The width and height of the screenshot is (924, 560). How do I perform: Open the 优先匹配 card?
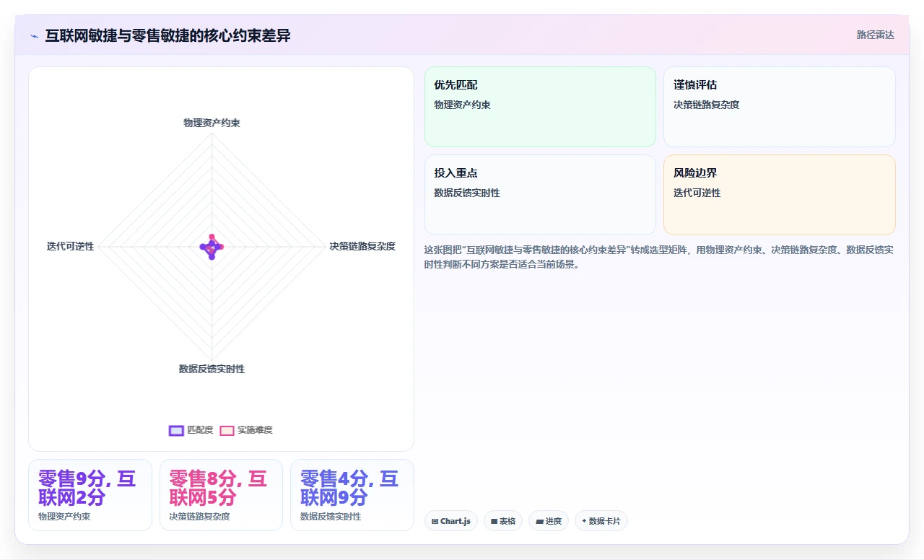(x=540, y=107)
